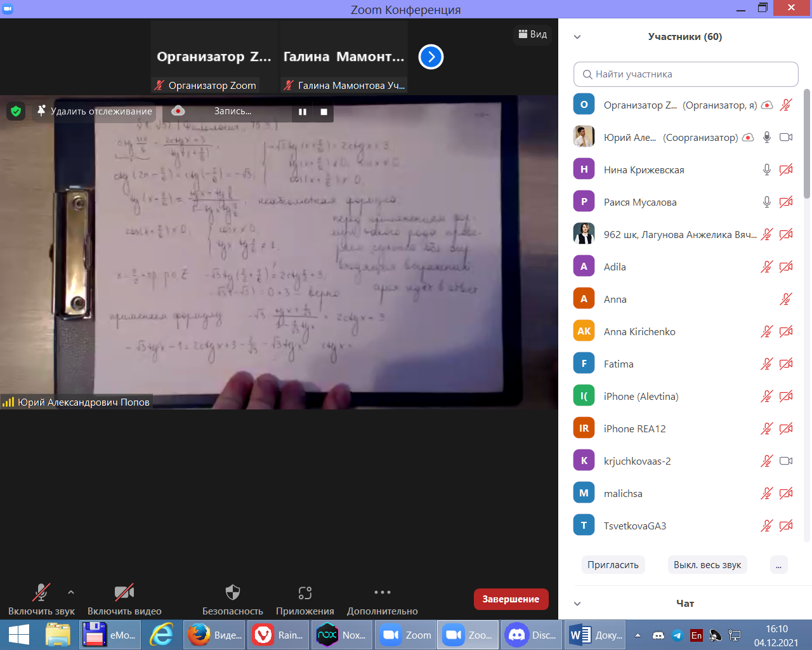The height and width of the screenshot is (650, 812).
Task: Click the recording icon beside Организатор Z
Action: click(767, 105)
